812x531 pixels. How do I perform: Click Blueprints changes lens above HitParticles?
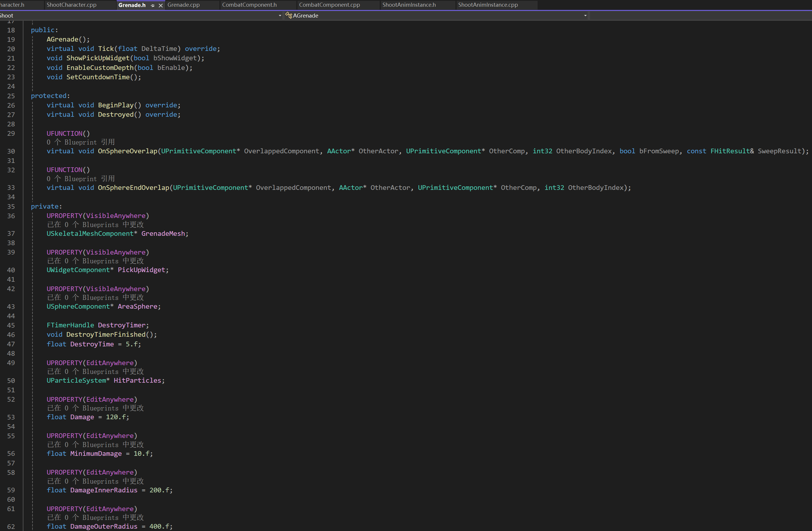(x=95, y=372)
